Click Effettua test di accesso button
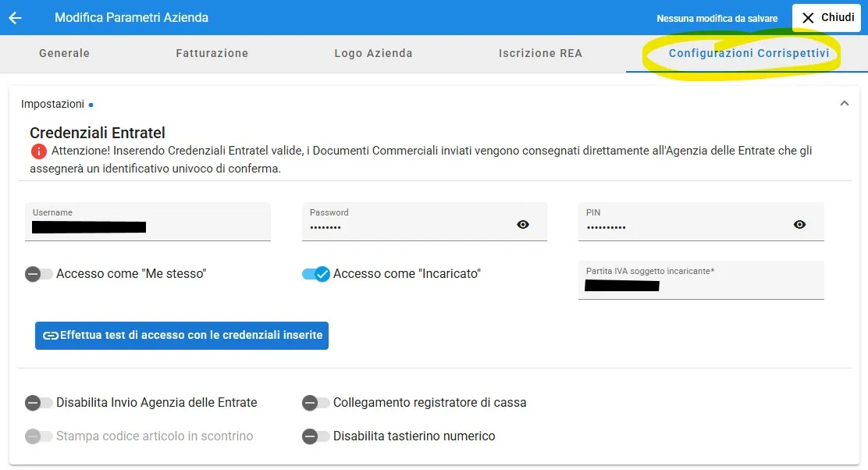 [x=182, y=336]
